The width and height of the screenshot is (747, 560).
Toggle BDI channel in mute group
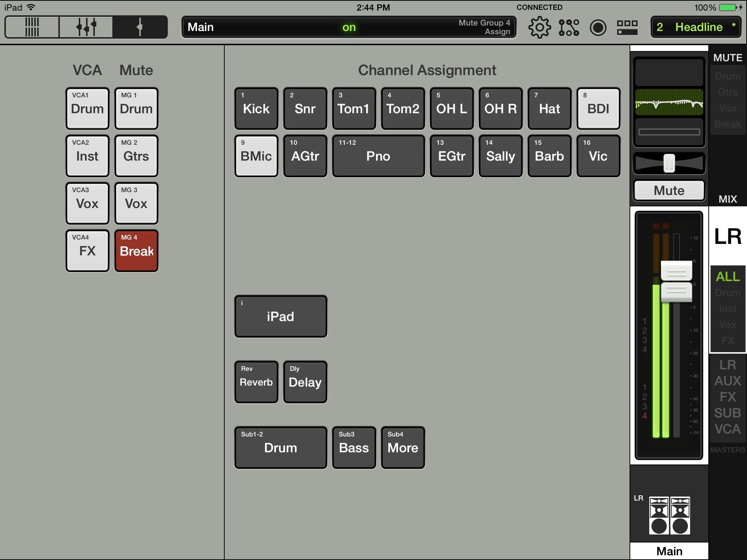pyautogui.click(x=598, y=108)
